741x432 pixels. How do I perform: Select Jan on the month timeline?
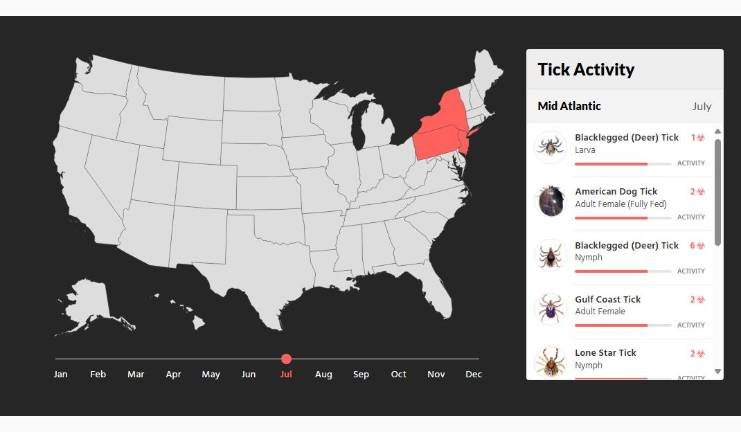coord(60,374)
